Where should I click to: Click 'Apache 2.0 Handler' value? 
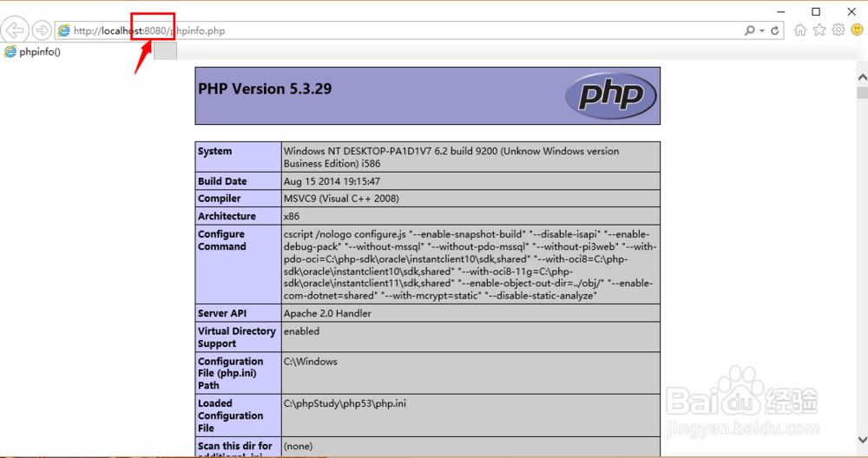(328, 313)
